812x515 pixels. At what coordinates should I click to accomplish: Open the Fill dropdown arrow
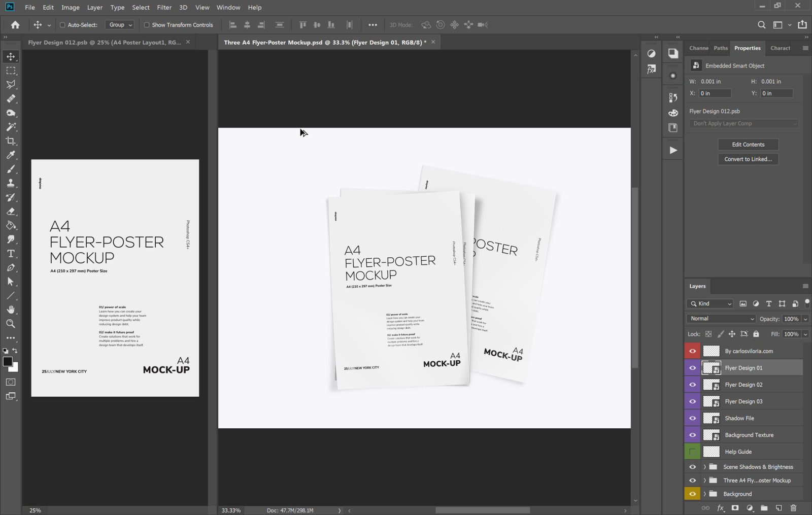805,334
